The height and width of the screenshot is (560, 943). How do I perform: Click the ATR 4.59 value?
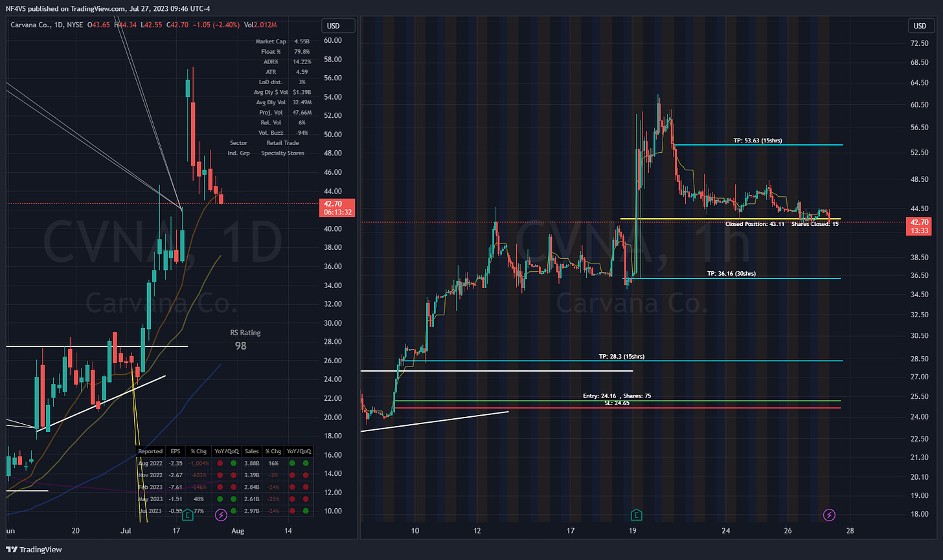coord(302,72)
